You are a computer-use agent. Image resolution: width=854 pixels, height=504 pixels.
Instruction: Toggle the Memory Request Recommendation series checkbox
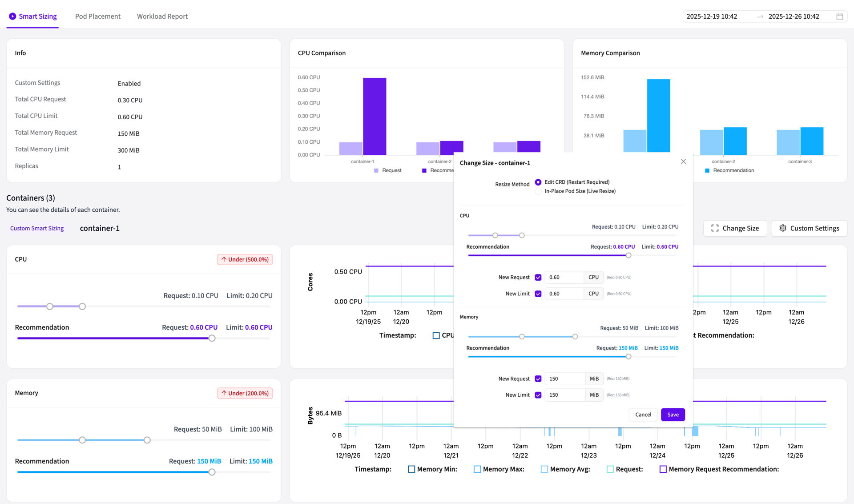point(663,469)
